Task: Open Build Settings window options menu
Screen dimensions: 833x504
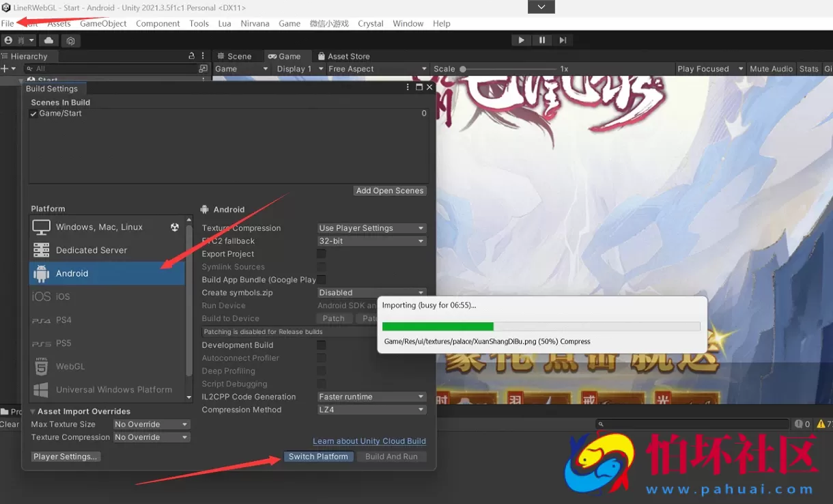Action: 408,87
